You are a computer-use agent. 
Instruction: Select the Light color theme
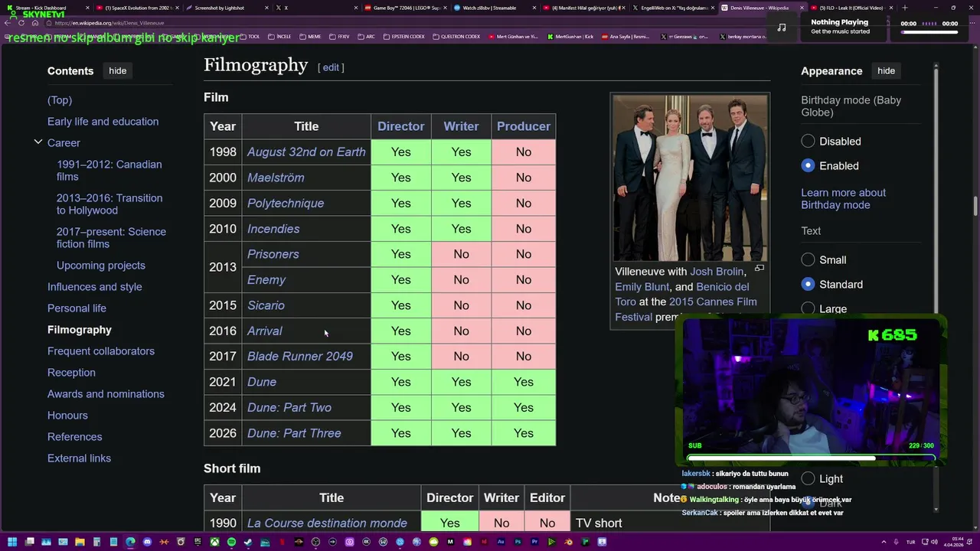pos(808,478)
